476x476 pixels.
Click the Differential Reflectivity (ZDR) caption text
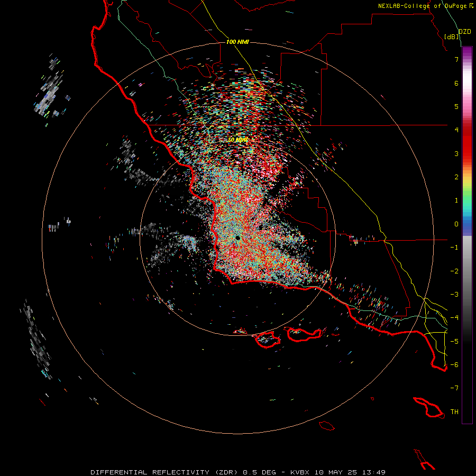(x=165, y=472)
